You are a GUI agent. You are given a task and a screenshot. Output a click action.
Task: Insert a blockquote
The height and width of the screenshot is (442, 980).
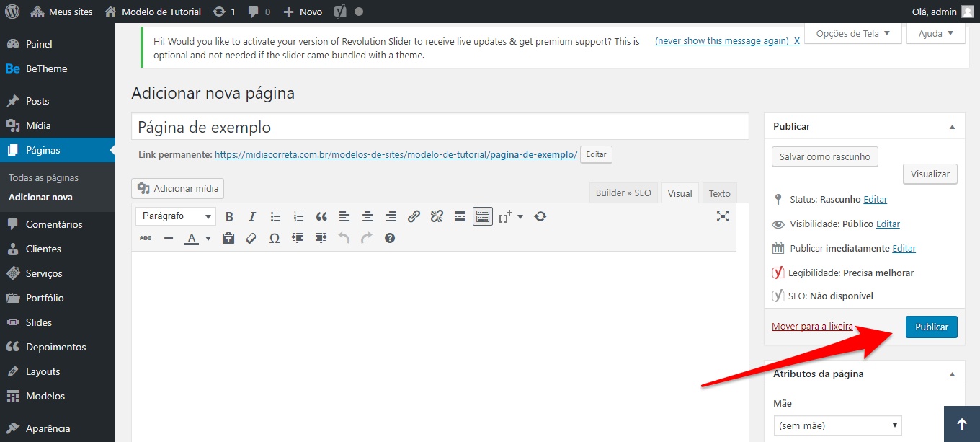[x=321, y=216]
